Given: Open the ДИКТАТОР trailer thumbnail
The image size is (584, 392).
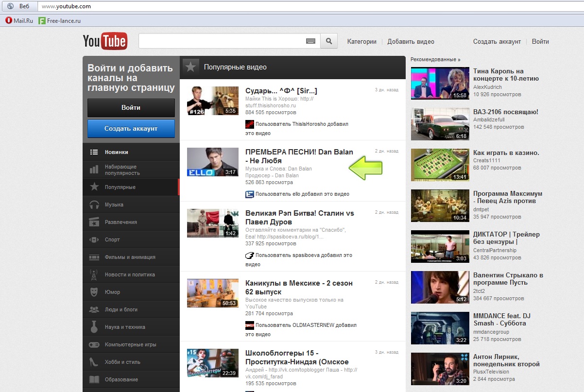Looking at the screenshot, I should pyautogui.click(x=440, y=246).
